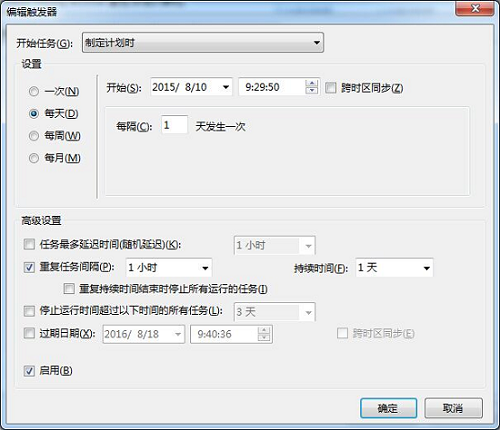This screenshot has width=500, height=430.
Task: Increase start time with up spinner arrow
Action: tap(312, 83)
